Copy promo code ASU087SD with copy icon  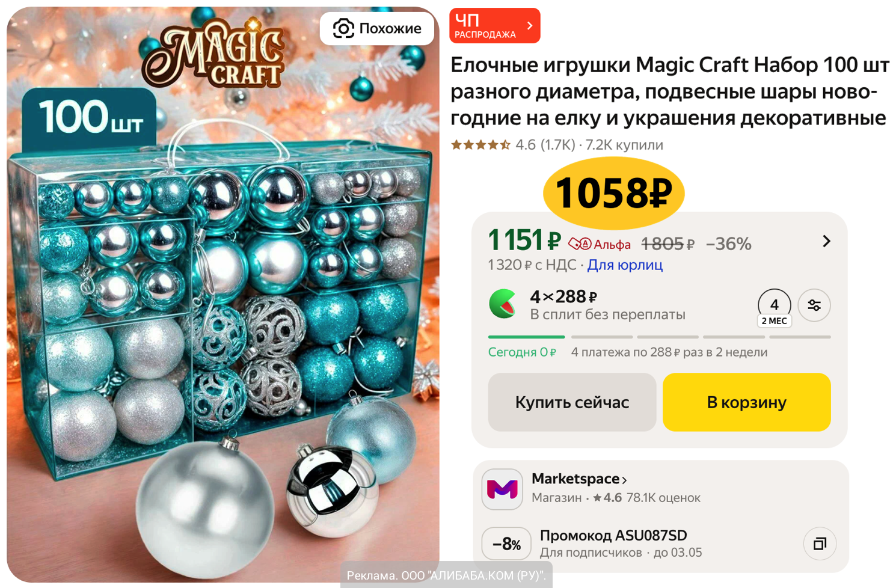coord(820,544)
